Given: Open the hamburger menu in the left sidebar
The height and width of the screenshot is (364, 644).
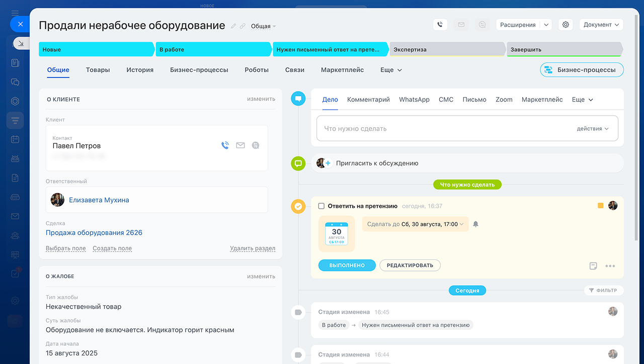Looking at the screenshot, I should coord(15,13).
